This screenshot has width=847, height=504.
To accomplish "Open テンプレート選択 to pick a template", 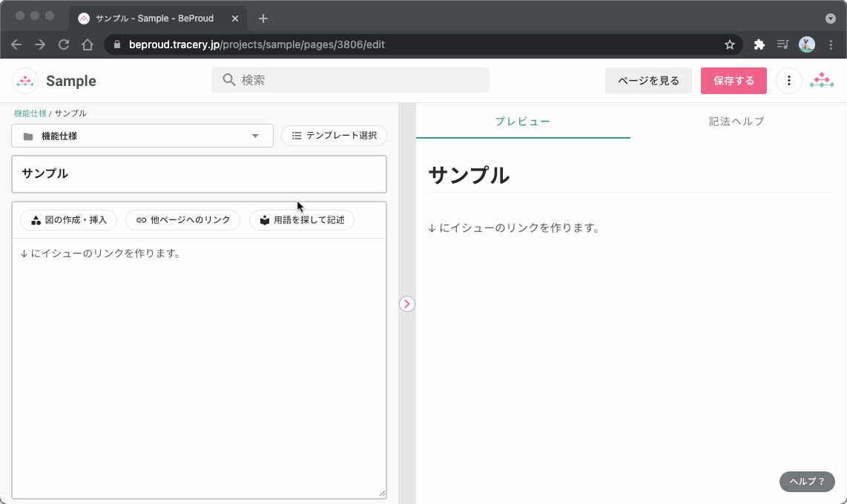I will pyautogui.click(x=334, y=136).
